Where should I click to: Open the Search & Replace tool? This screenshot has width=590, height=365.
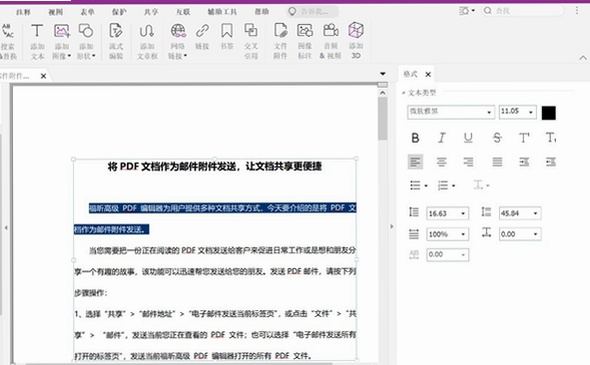click(8, 41)
